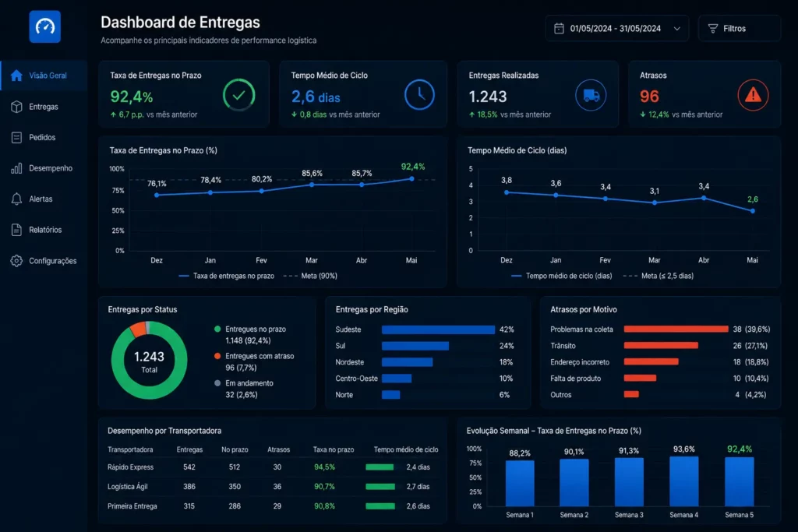The image size is (798, 532).
Task: Click the Relatórios document icon
Action: coord(16,230)
